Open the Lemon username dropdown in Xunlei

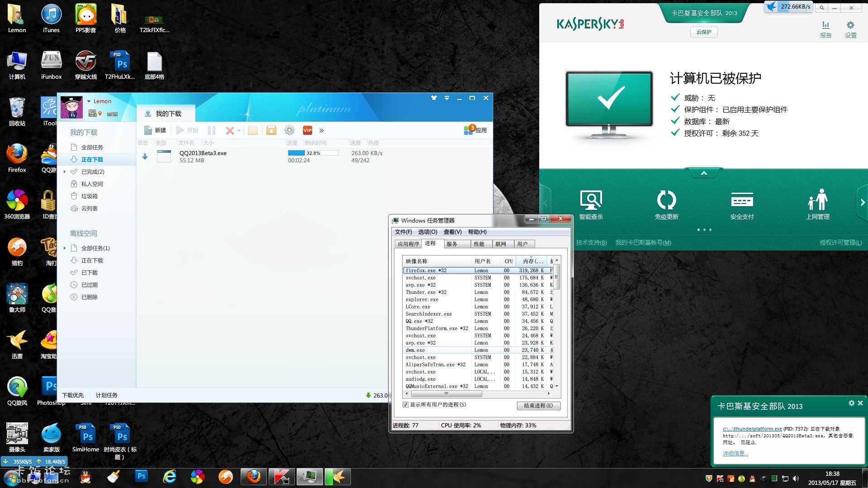coord(89,101)
